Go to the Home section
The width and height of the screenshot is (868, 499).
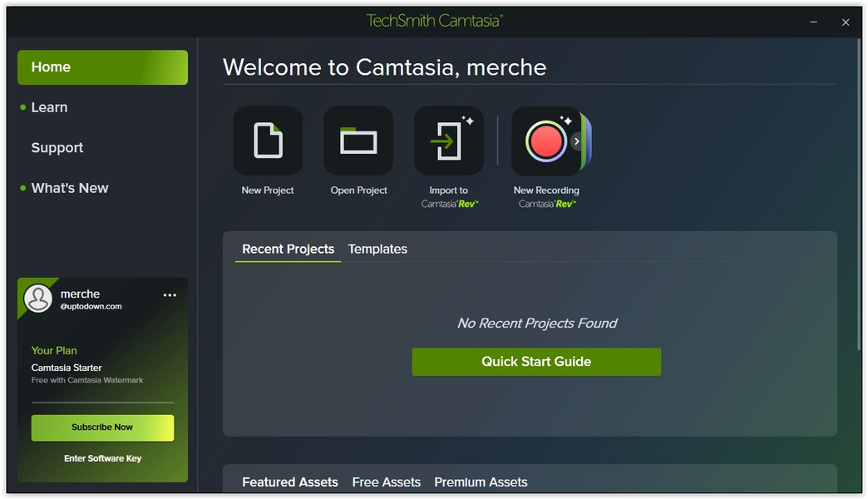102,67
